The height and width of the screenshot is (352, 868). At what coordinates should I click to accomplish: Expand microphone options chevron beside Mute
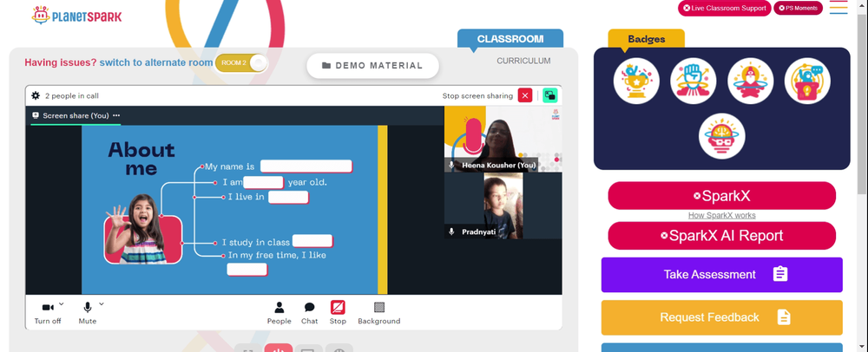click(x=102, y=304)
